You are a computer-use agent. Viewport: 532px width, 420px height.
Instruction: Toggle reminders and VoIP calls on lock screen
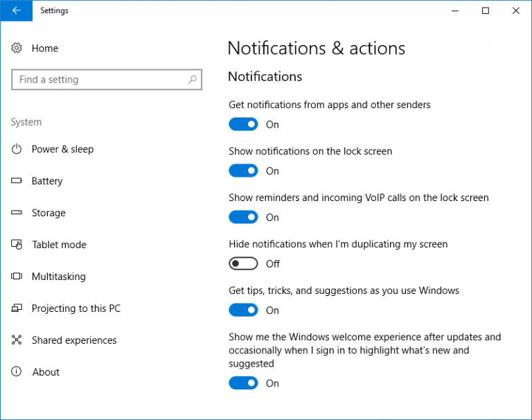click(243, 218)
